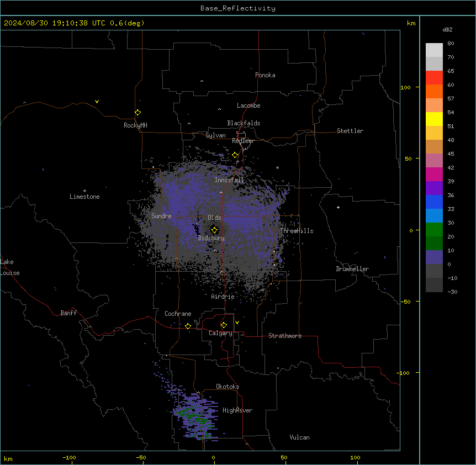Click the -50 tick on the right axis

point(405,302)
